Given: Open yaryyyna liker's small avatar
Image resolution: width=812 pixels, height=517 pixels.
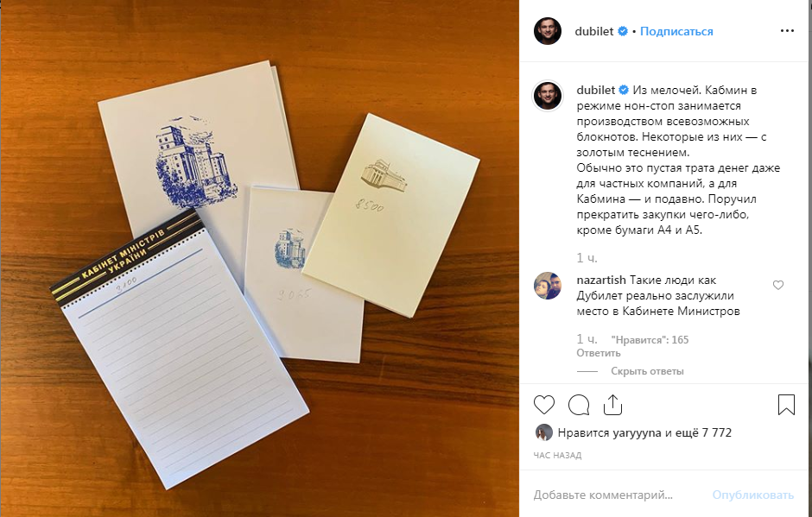Looking at the screenshot, I should click(x=543, y=432).
